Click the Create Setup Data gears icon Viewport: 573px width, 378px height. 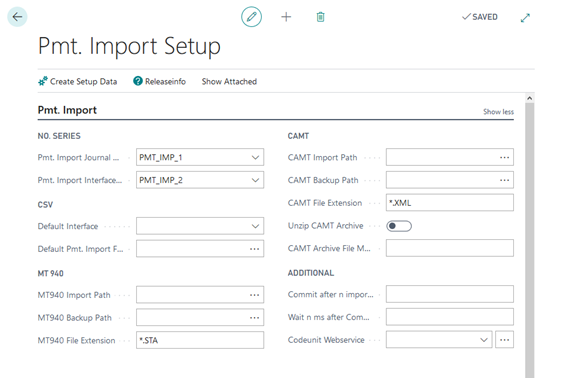click(x=43, y=81)
